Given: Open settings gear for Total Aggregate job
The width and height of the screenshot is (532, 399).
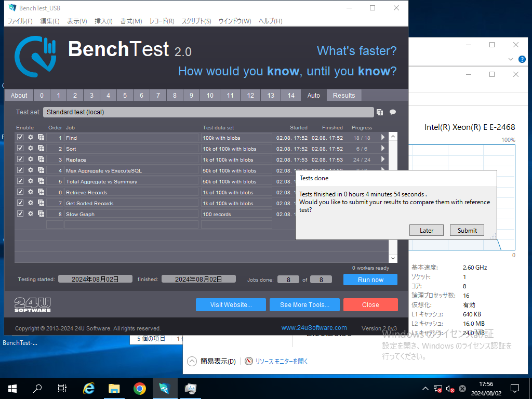Looking at the screenshot, I should [31, 181].
